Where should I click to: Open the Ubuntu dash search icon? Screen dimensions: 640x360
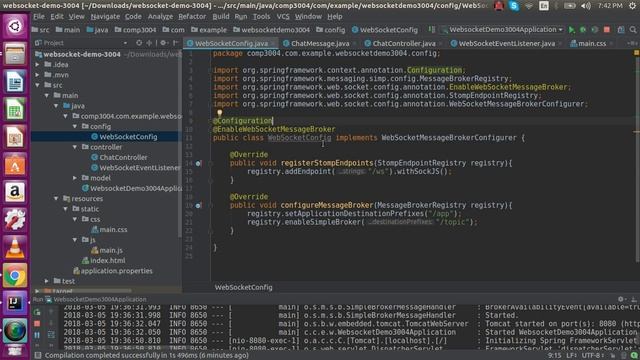pos(15,27)
